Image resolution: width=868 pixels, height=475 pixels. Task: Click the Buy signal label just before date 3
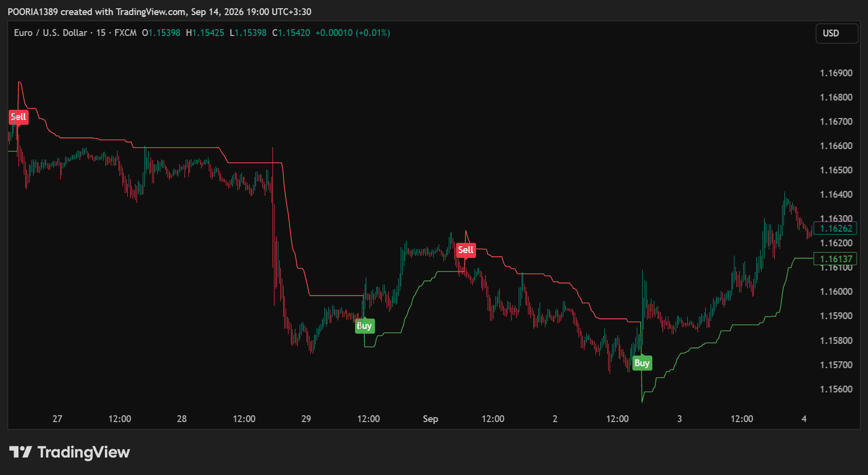tap(642, 363)
